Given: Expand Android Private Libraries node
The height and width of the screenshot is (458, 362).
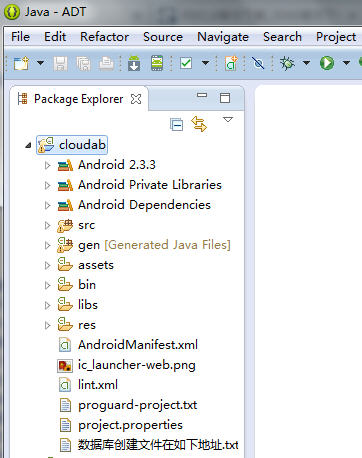Looking at the screenshot, I should click(47, 185).
